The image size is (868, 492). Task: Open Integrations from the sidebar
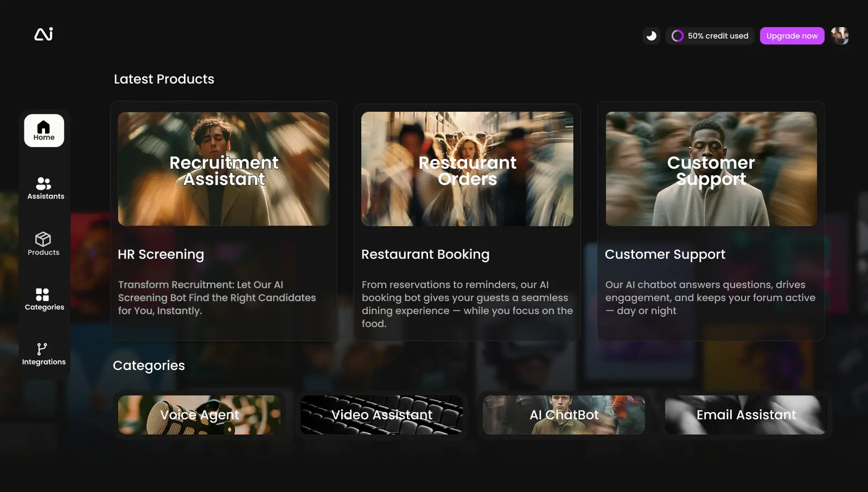click(43, 354)
